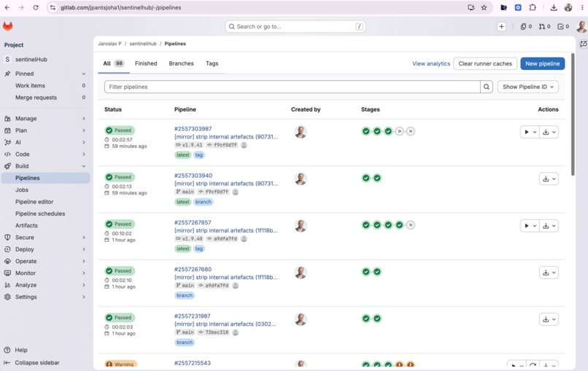Viewport: 588px width, 371px height.
Task: Click the browser back arrow
Action: coord(7,7)
